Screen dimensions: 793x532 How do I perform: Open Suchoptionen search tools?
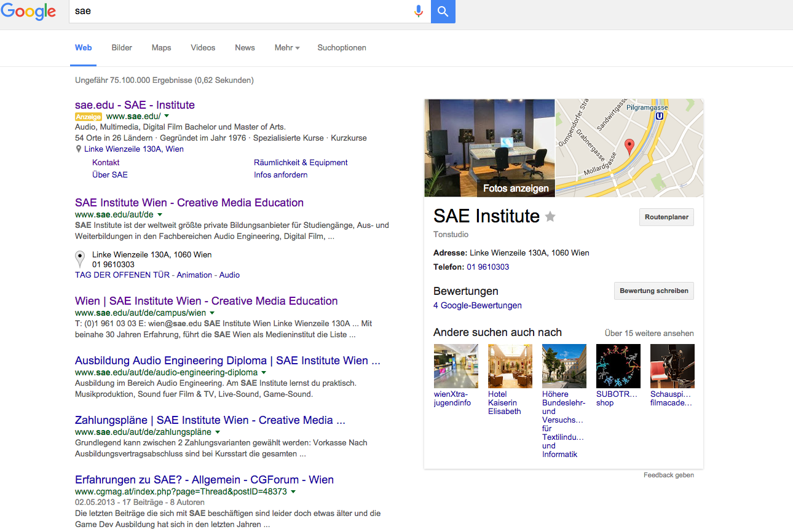(x=342, y=47)
